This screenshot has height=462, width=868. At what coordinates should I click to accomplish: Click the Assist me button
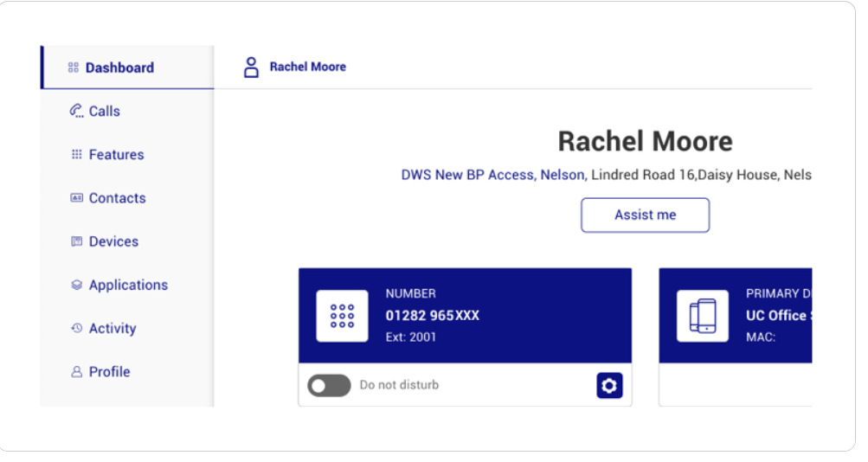coord(645,215)
